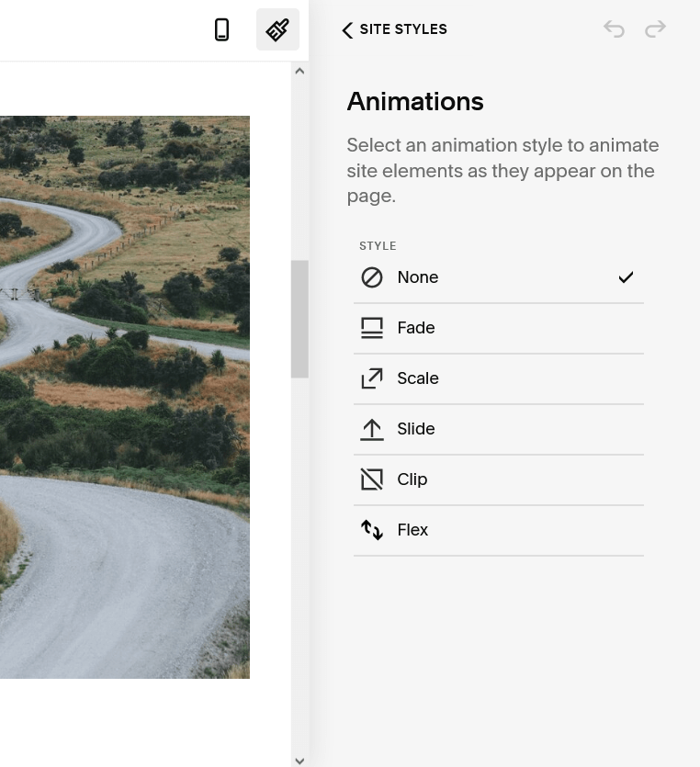The width and height of the screenshot is (700, 767).
Task: Choose the Fade animation style
Action: click(x=499, y=328)
